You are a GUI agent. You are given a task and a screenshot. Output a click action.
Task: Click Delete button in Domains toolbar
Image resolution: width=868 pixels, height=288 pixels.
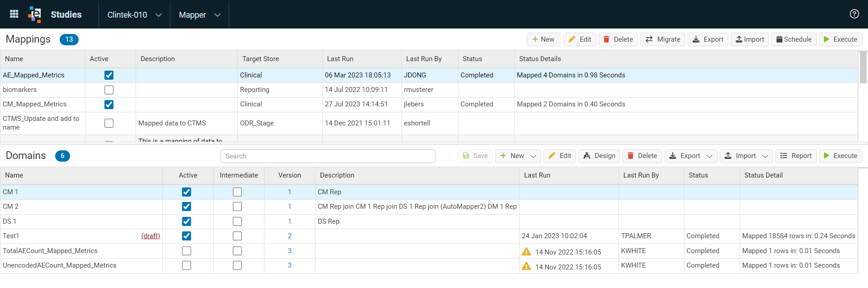(642, 156)
